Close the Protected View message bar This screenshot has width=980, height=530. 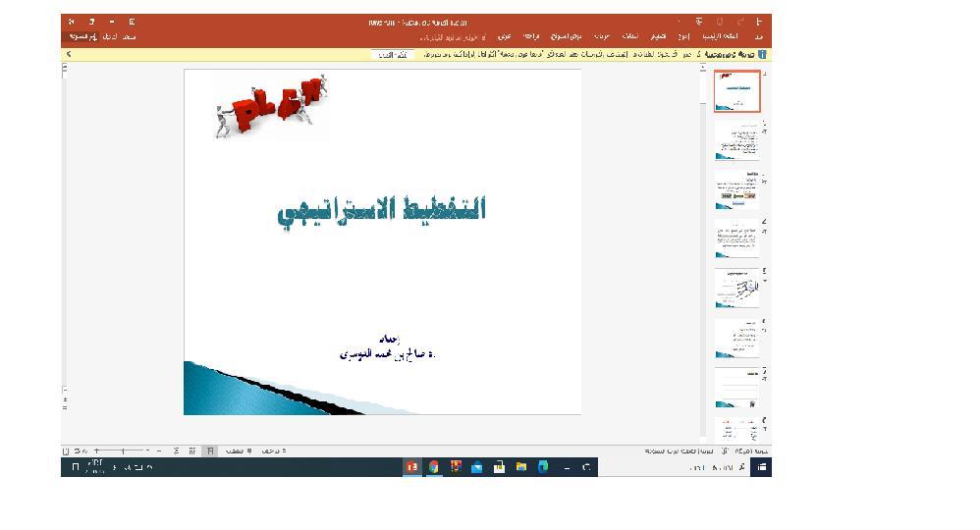[69, 55]
